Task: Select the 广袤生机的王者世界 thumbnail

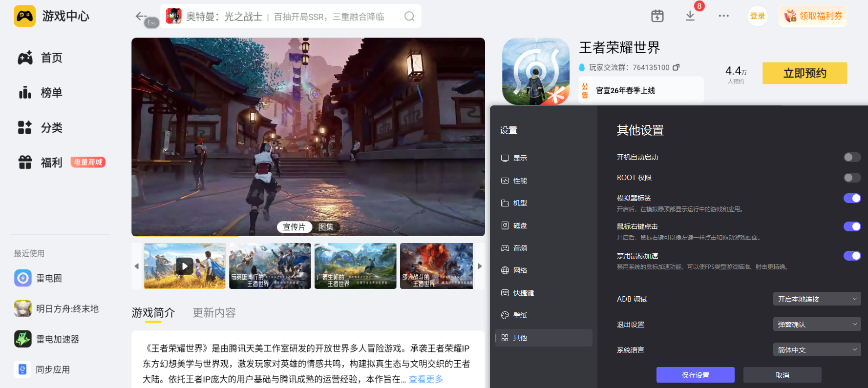Action: click(x=356, y=266)
